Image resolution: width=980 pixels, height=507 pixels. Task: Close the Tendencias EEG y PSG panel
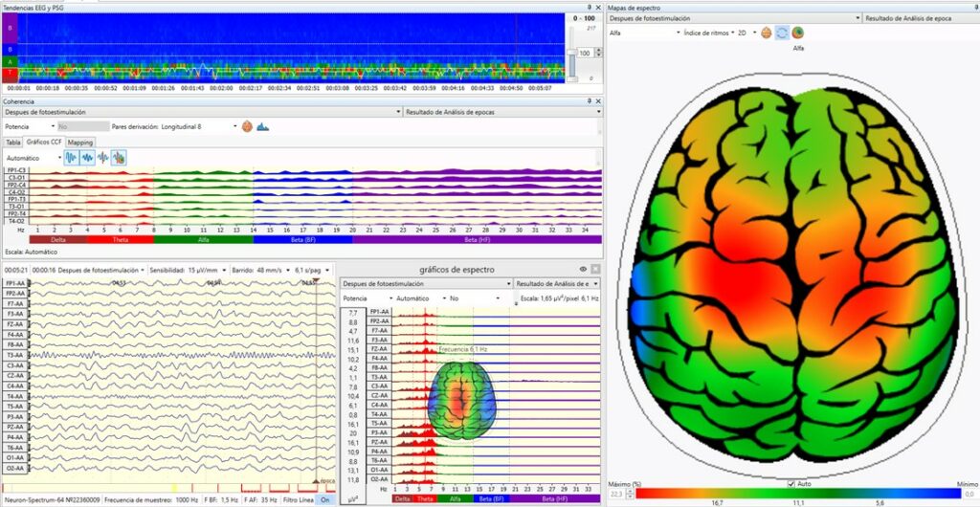[598, 8]
